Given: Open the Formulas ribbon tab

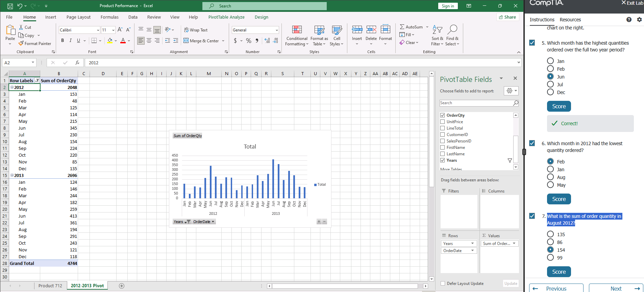Looking at the screenshot, I should click(x=109, y=17).
